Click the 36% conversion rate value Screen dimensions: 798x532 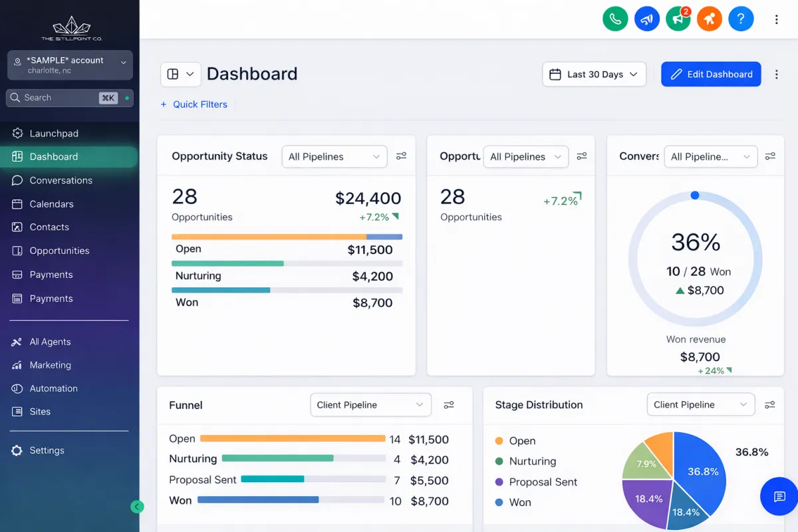click(696, 242)
